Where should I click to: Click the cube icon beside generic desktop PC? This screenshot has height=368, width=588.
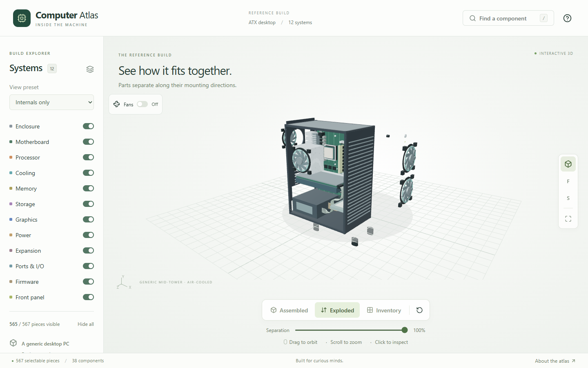(13, 343)
